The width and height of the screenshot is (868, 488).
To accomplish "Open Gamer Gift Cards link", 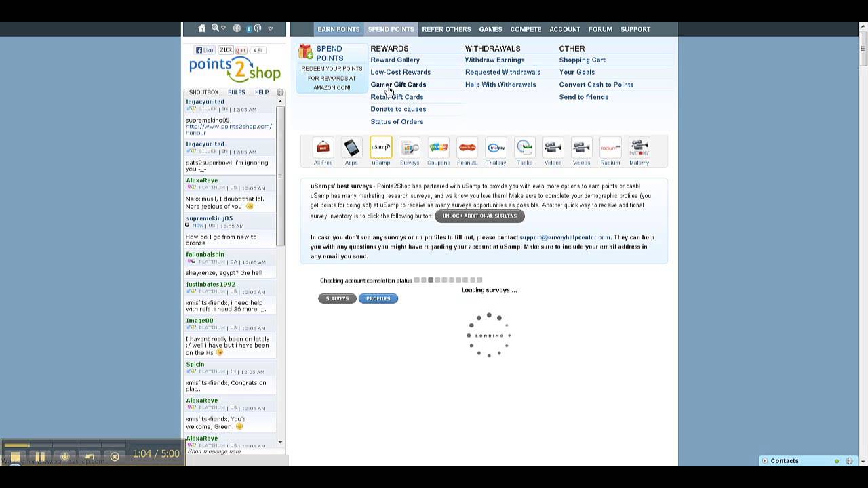I will point(398,85).
